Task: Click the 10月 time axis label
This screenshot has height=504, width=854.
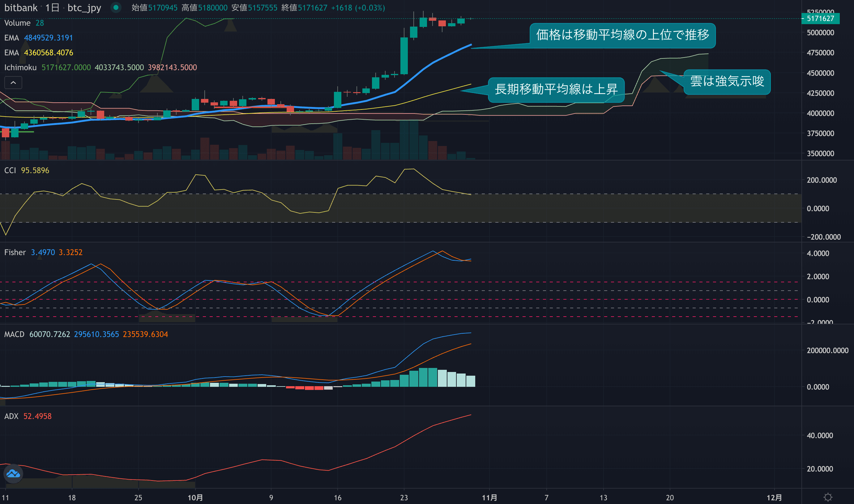Action: pos(195,498)
